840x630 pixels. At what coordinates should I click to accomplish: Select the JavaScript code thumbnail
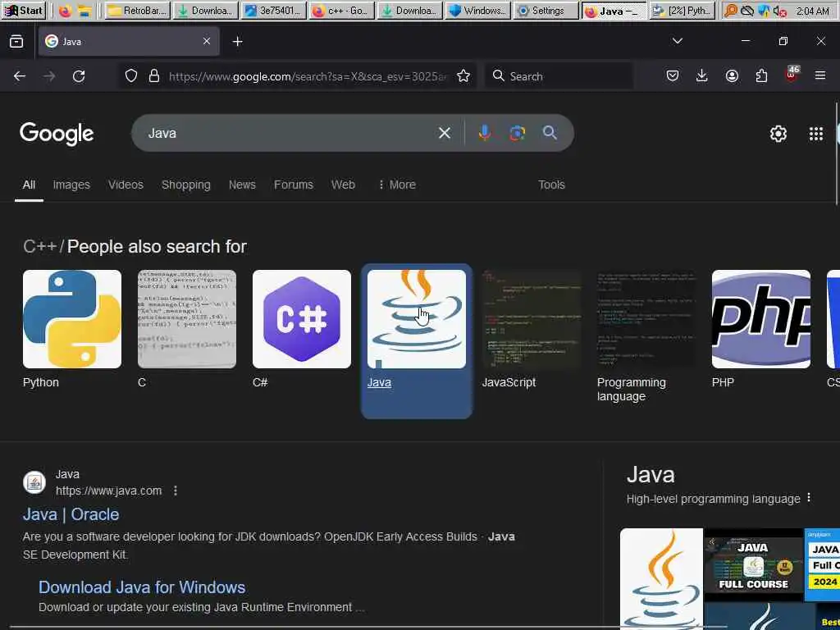click(532, 319)
